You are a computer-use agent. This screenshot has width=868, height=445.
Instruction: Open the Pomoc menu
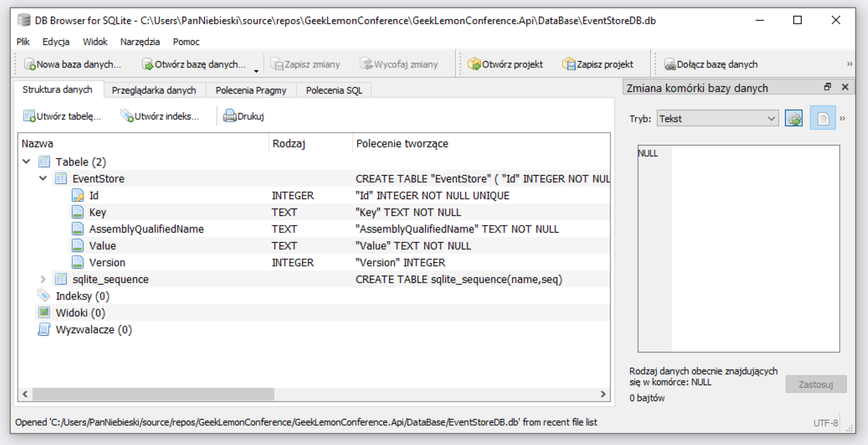tap(186, 42)
